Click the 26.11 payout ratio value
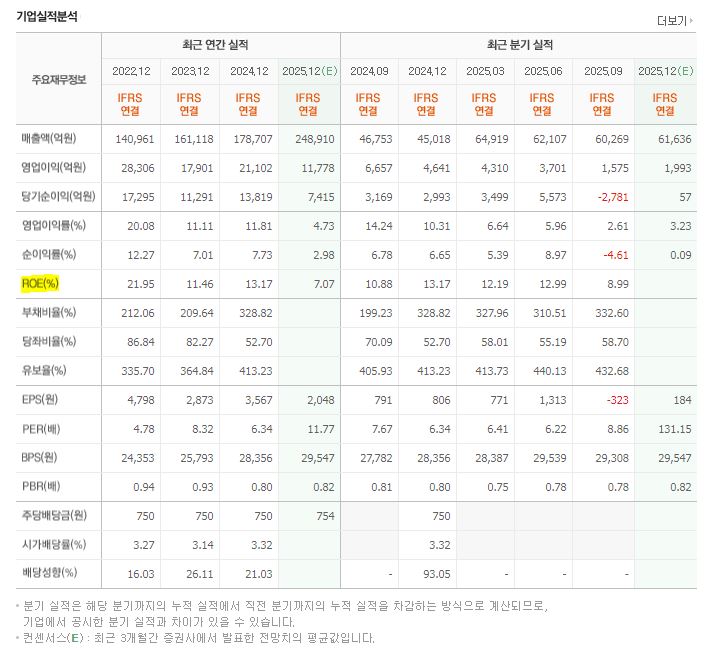The image size is (712, 650). (x=200, y=574)
